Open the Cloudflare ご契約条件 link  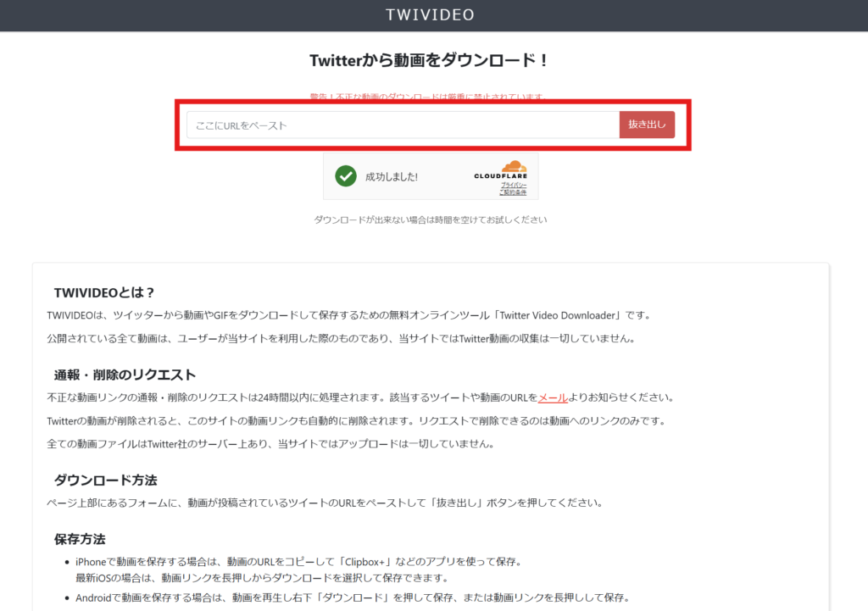pos(513,192)
